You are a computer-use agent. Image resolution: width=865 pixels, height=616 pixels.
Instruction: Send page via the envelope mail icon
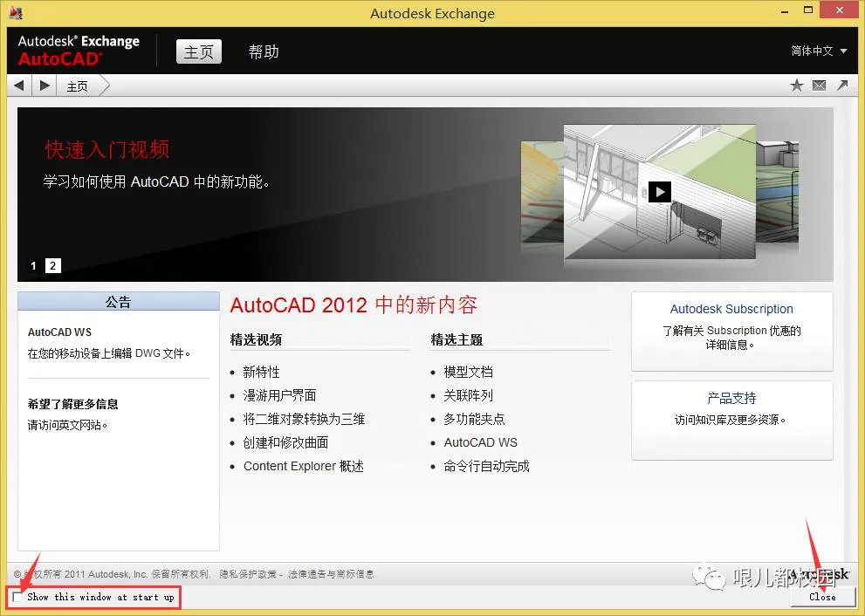click(820, 86)
